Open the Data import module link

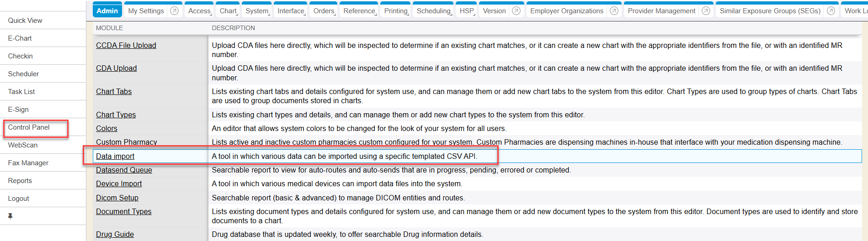115,156
